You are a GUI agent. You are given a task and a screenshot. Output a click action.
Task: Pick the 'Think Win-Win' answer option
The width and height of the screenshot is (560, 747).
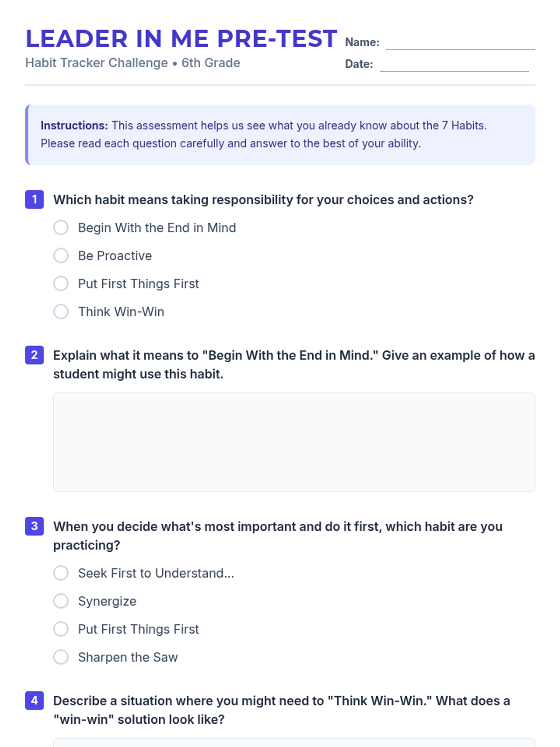coord(61,312)
